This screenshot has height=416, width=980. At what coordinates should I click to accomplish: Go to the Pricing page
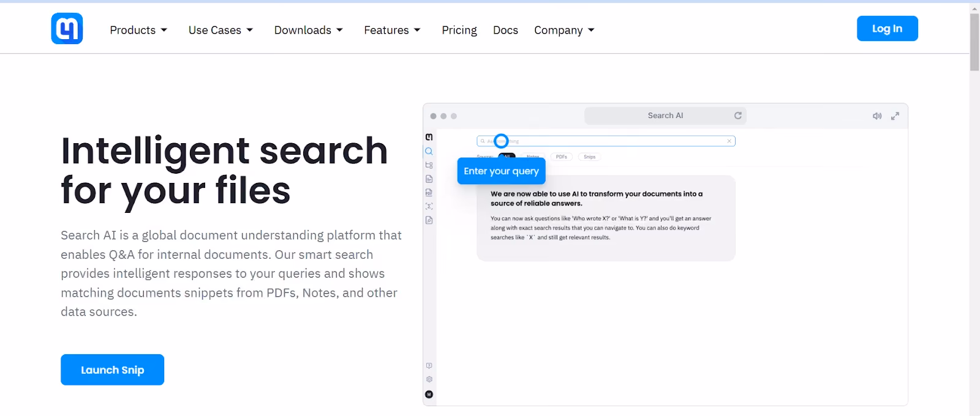(x=459, y=30)
